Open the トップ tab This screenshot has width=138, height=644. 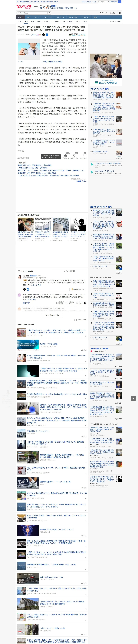(x=20, y=17)
